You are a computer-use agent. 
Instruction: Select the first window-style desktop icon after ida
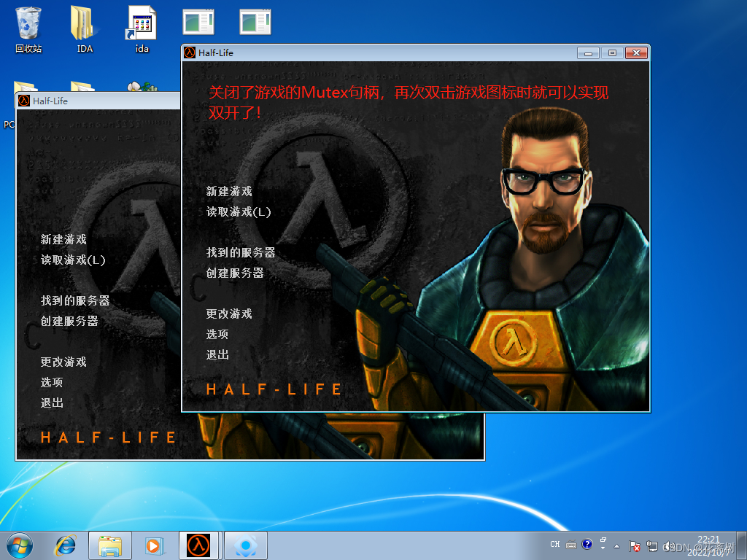pos(198,22)
